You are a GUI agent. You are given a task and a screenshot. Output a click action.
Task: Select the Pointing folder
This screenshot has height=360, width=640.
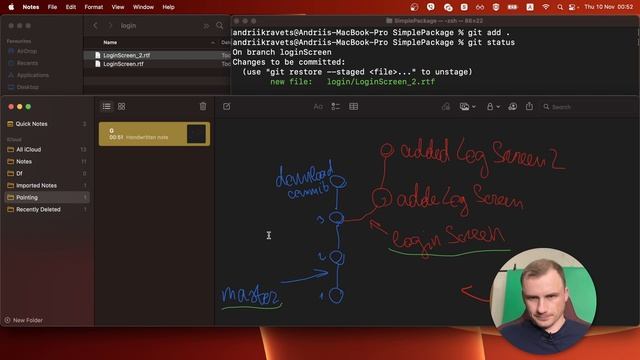[47, 198]
